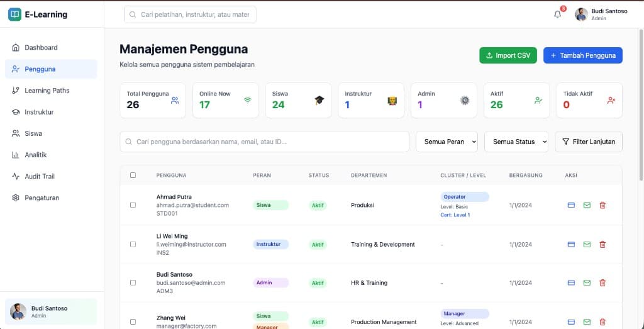
Task: Go to Learning Paths in the sidebar
Action: (47, 91)
